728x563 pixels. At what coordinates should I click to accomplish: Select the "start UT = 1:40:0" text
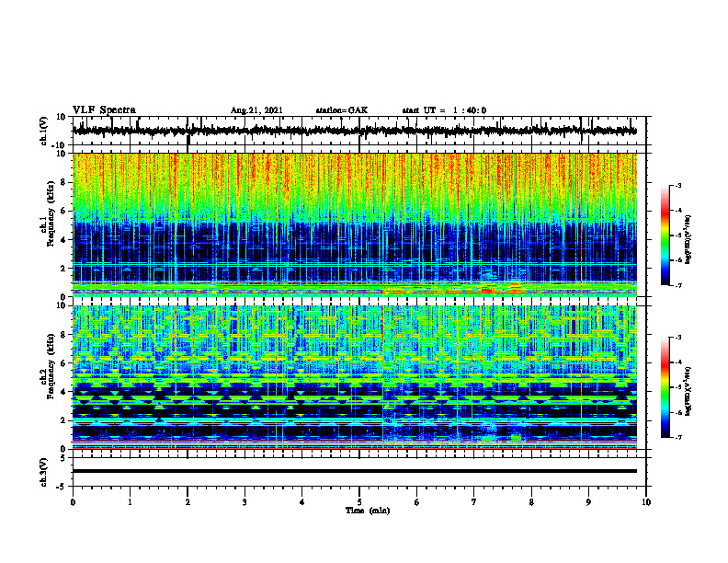click(x=444, y=110)
